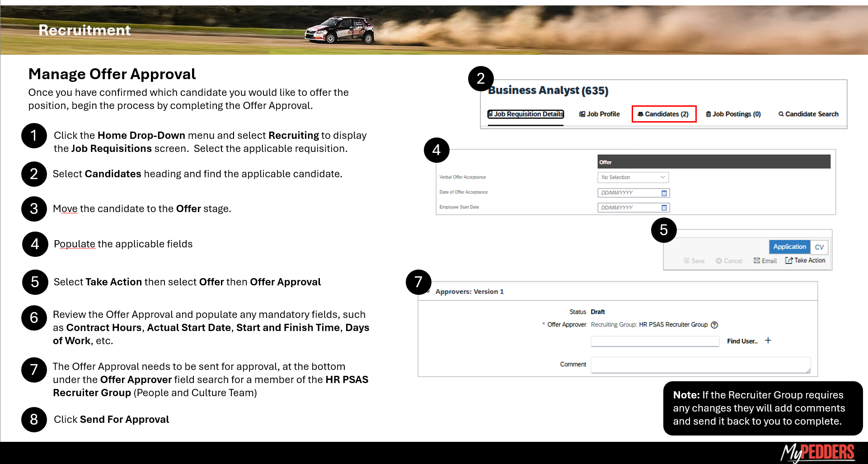Click the Email envelope icon

coord(757,260)
